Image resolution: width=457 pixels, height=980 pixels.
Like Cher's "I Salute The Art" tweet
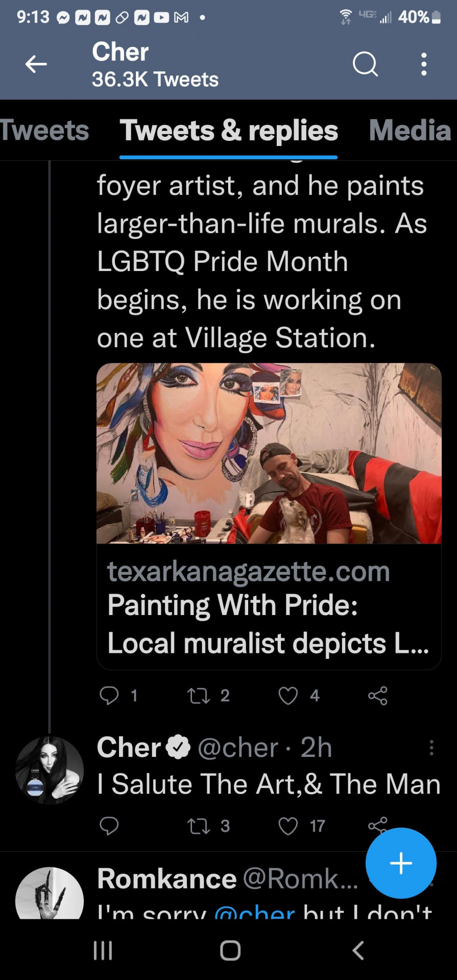tap(288, 825)
